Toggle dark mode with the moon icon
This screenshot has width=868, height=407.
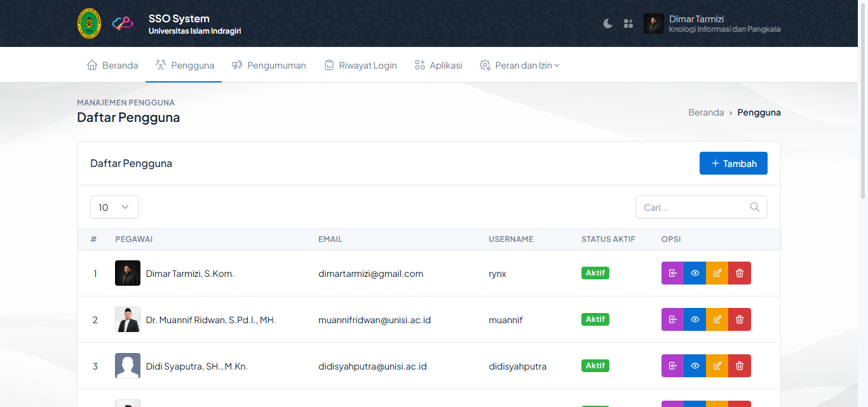(608, 23)
